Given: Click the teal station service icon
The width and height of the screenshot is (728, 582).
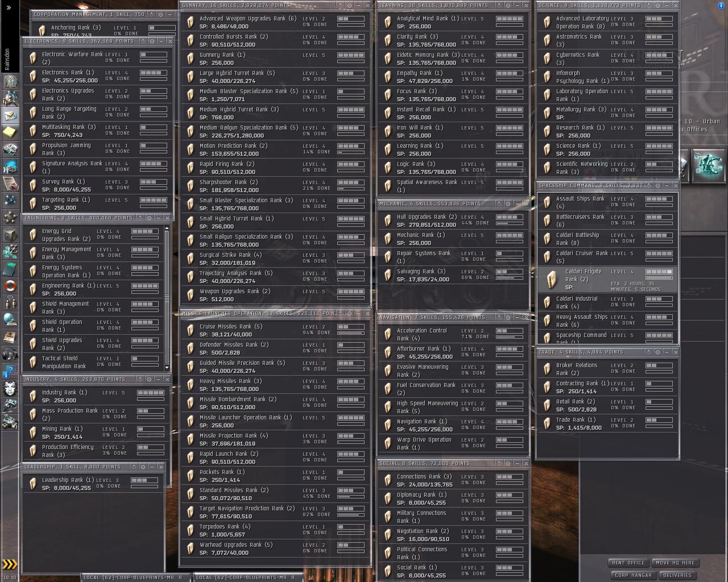Looking at the screenshot, I should 709,165.
